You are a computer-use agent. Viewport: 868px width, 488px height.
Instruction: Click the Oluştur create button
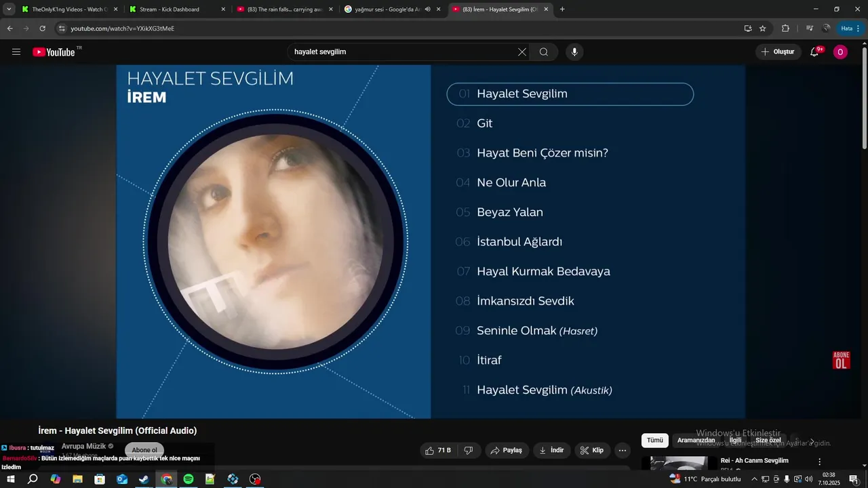point(778,52)
